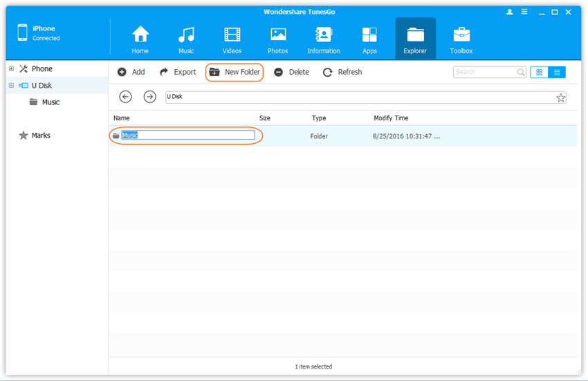
Task: Click the Search input field
Action: click(x=484, y=72)
